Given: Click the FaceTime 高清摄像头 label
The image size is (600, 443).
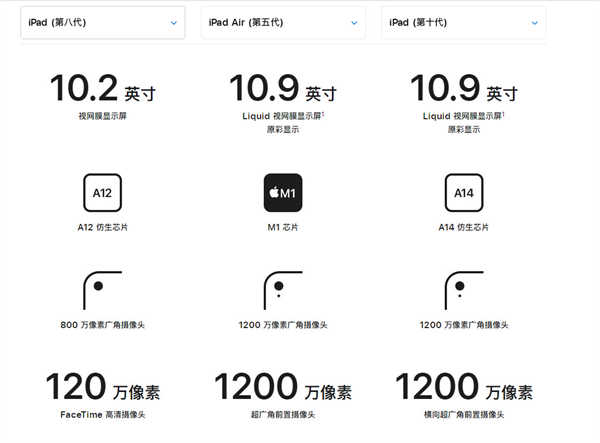Looking at the screenshot, I should coord(103,415).
